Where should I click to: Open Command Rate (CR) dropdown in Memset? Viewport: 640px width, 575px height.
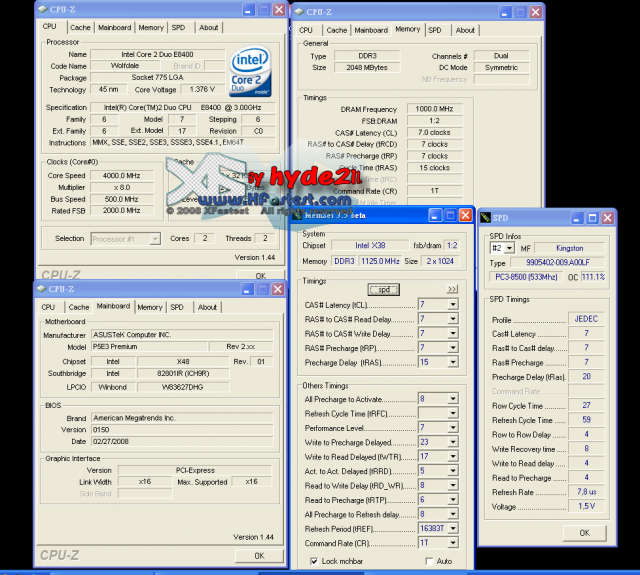[453, 543]
